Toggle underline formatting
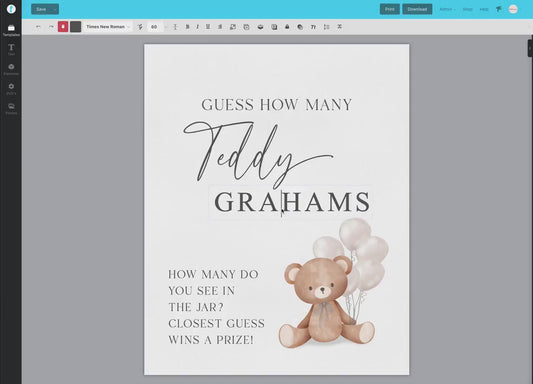Screen dimensions: 533x384 coord(208,27)
